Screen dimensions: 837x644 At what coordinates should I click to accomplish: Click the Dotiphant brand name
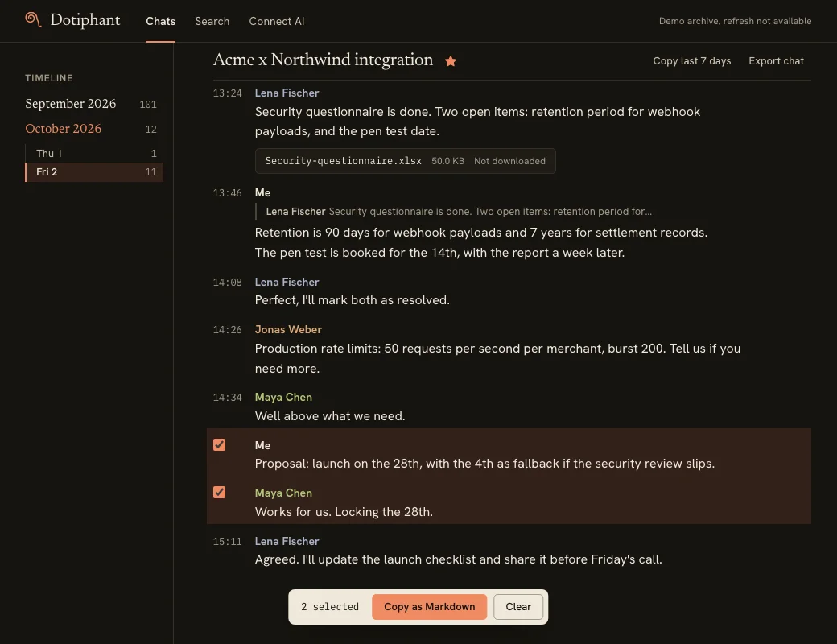click(x=85, y=20)
